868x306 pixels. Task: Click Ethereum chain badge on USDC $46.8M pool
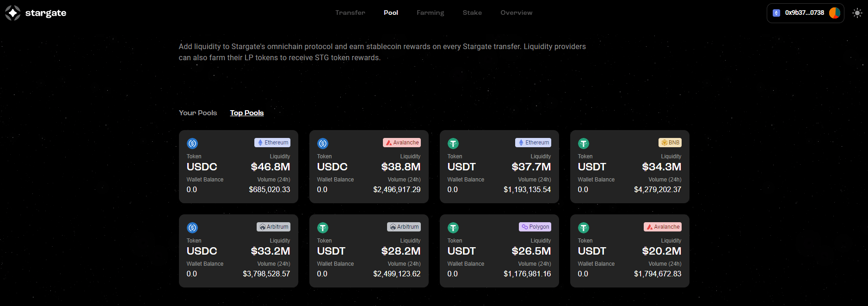click(272, 143)
